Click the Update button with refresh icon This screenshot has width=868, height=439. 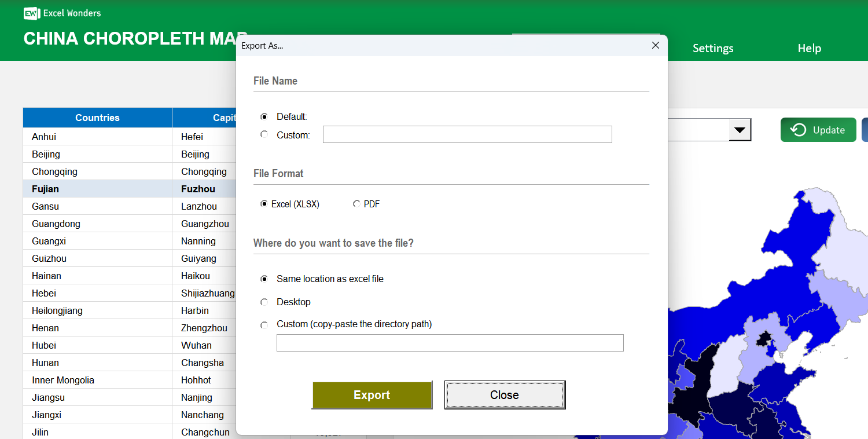coord(818,130)
